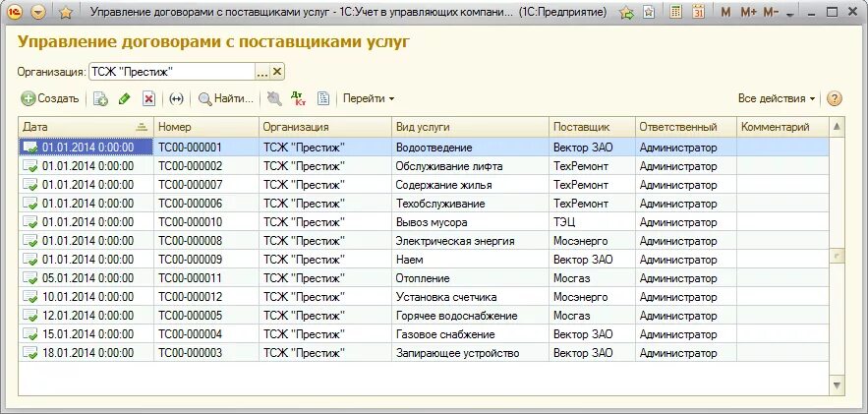Cancel search using the greyed magnifier icon
The width and height of the screenshot is (868, 414).
coord(274,98)
